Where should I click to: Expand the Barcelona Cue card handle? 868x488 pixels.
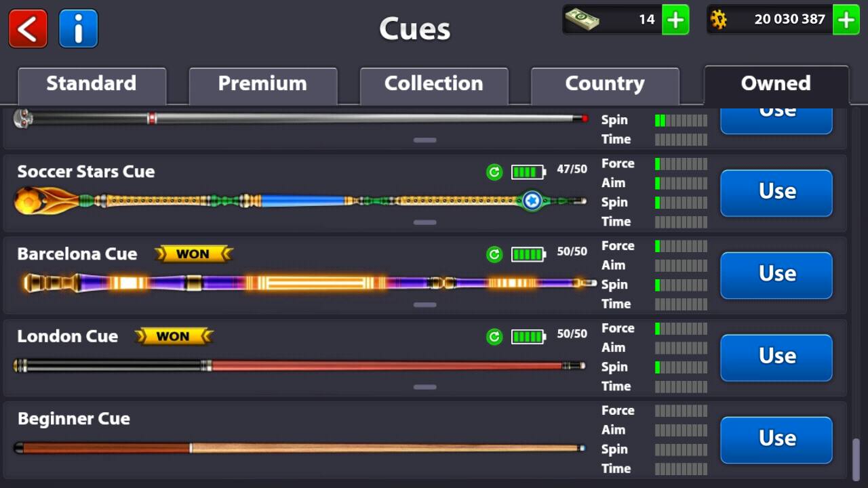425,304
